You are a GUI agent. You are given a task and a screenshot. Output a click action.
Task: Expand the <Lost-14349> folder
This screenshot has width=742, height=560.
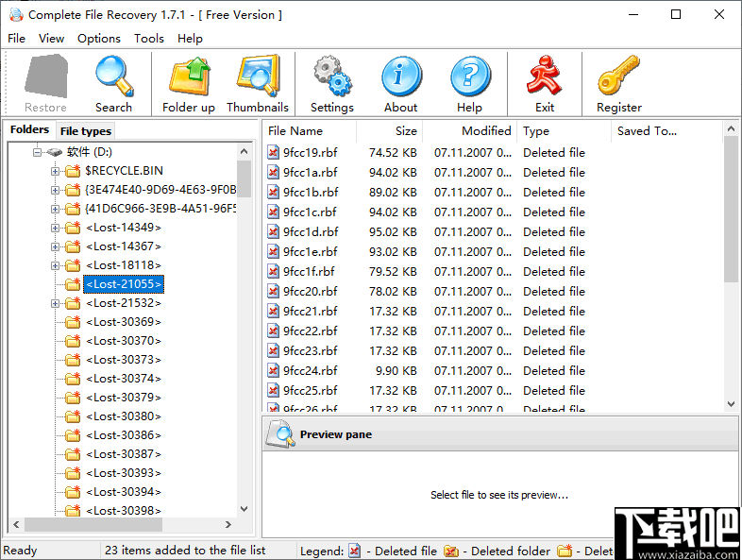pos(56,228)
